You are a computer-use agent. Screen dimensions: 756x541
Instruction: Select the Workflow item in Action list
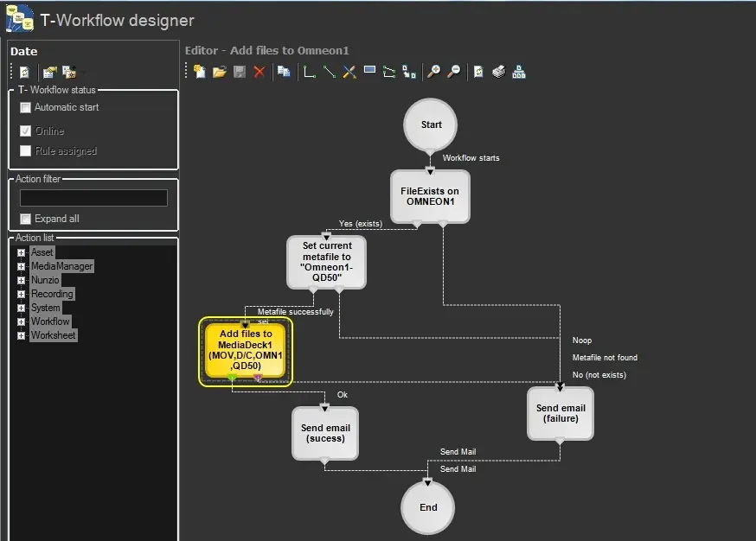click(50, 321)
